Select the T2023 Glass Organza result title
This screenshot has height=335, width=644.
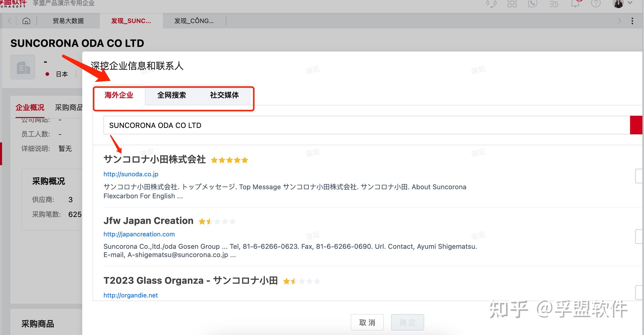click(x=191, y=280)
